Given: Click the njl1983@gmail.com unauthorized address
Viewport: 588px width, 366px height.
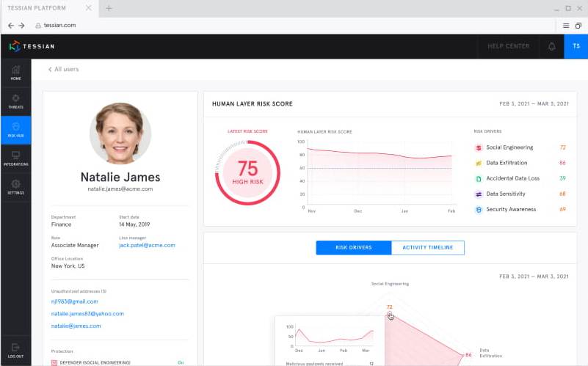Looking at the screenshot, I should tap(74, 301).
